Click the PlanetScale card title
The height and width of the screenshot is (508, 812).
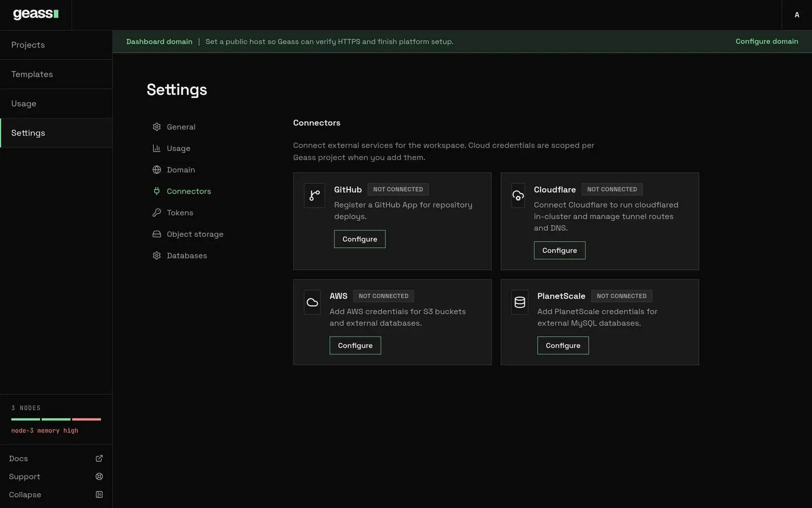[x=561, y=296]
